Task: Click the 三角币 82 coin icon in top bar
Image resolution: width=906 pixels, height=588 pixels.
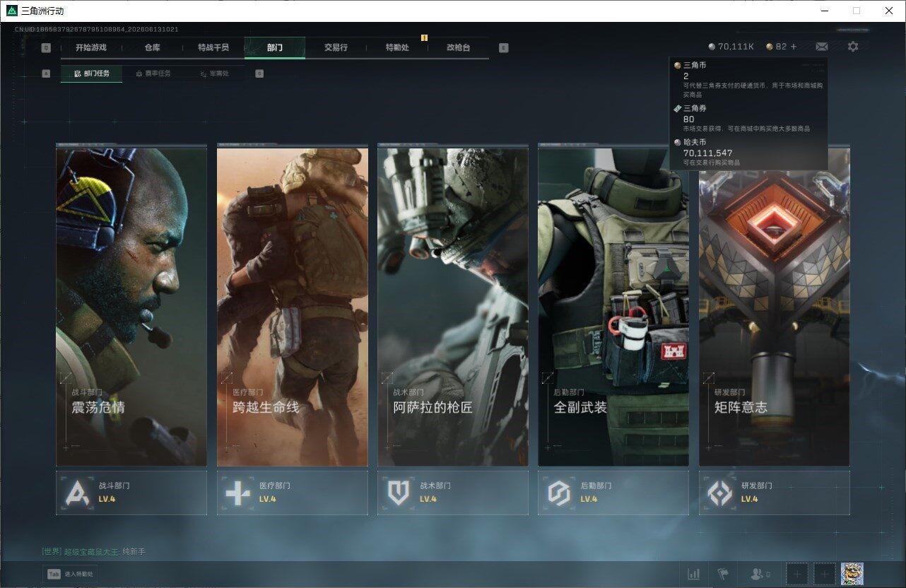Action: (x=770, y=47)
